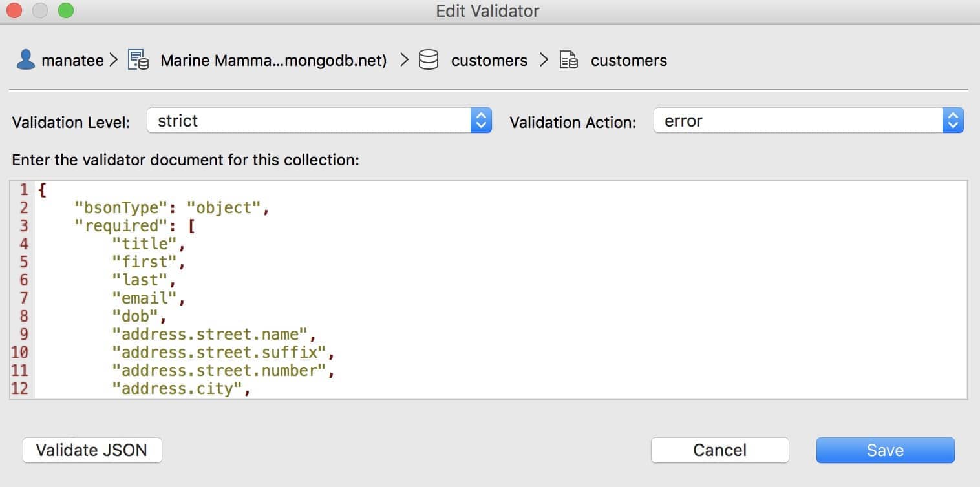Click the Cancel button
Viewport: 980px width, 487px height.
(719, 450)
